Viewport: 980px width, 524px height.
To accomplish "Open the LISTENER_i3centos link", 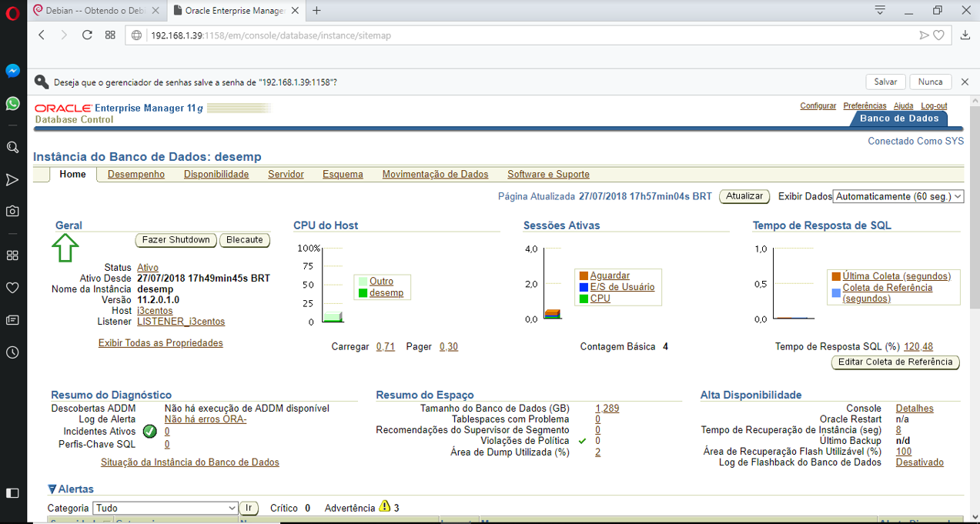I will tap(181, 322).
